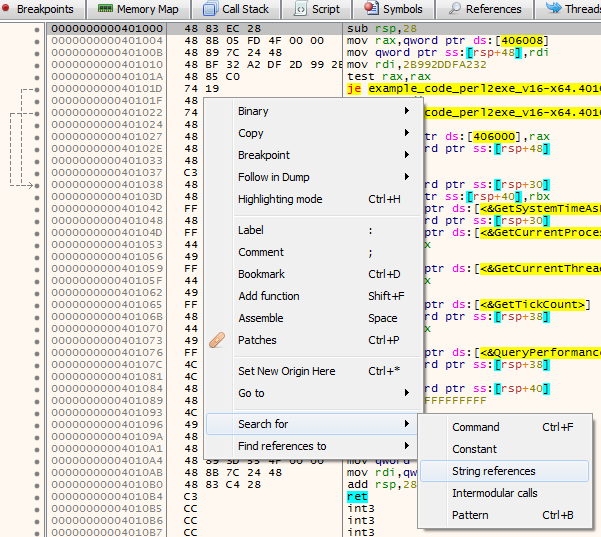Expand the Binary submenu arrow

pos(406,111)
